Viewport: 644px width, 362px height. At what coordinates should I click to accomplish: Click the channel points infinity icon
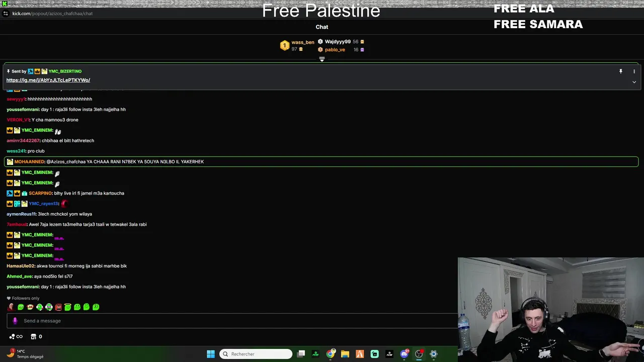point(16,337)
